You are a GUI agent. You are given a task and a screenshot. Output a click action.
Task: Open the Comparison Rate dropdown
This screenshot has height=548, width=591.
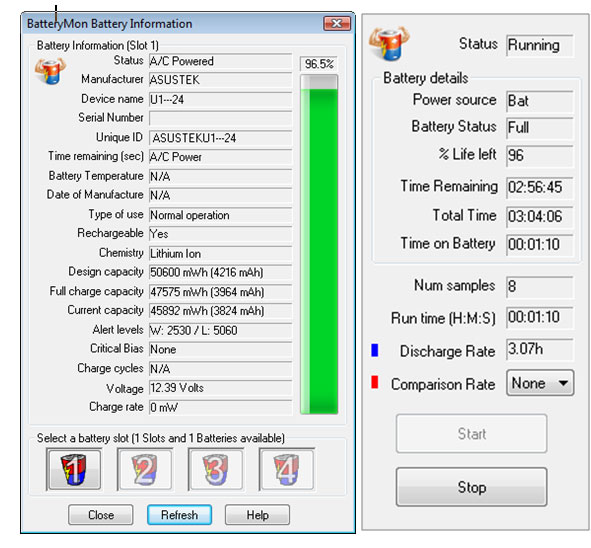(540, 383)
